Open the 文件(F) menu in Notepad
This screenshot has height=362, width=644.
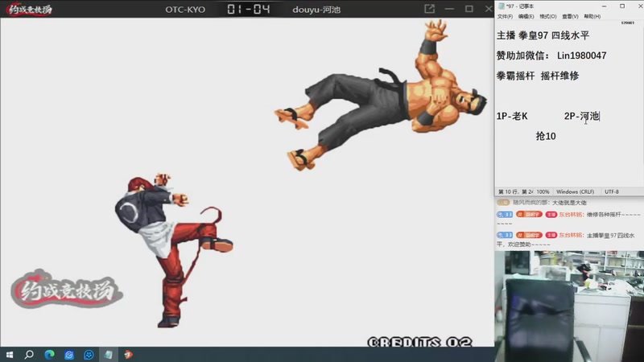pyautogui.click(x=505, y=16)
